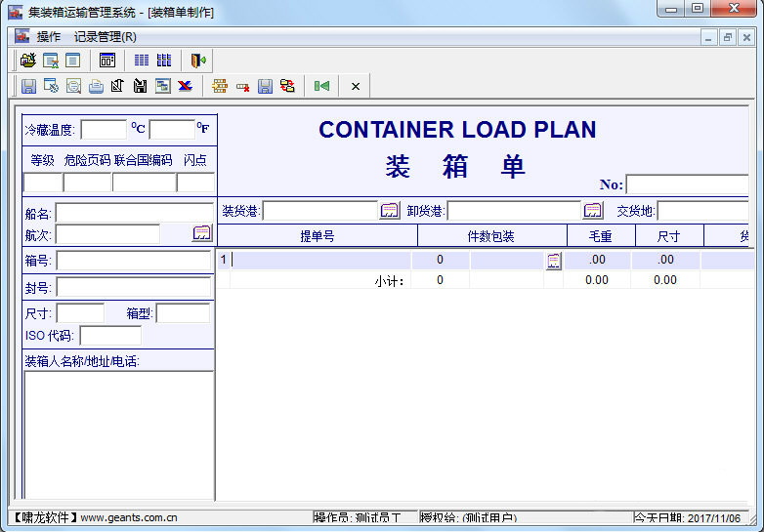This screenshot has height=532, width=764.
Task: Click the blue horizontal tile grid icon
Action: pyautogui.click(x=142, y=61)
